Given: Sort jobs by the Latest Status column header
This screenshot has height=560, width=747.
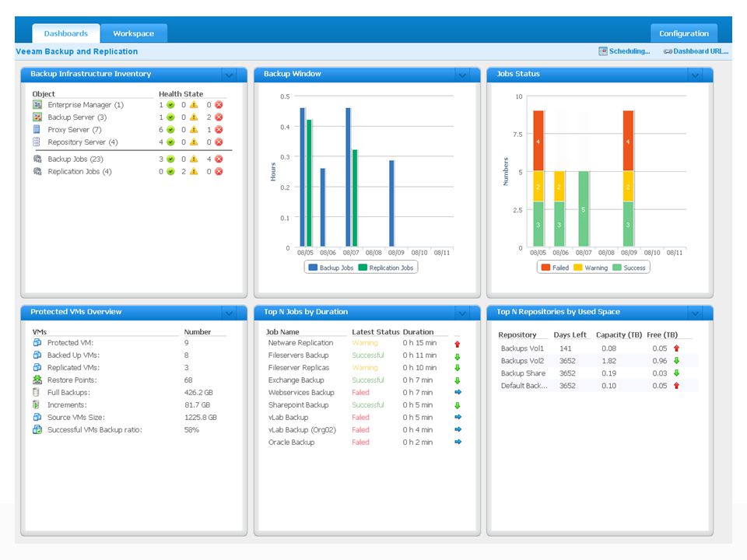Looking at the screenshot, I should [375, 332].
